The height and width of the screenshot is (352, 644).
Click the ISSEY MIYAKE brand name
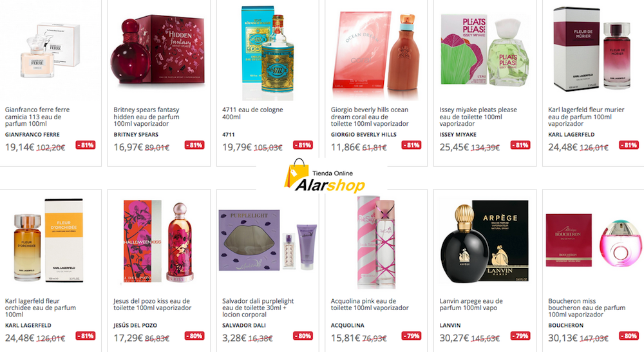pos(457,135)
